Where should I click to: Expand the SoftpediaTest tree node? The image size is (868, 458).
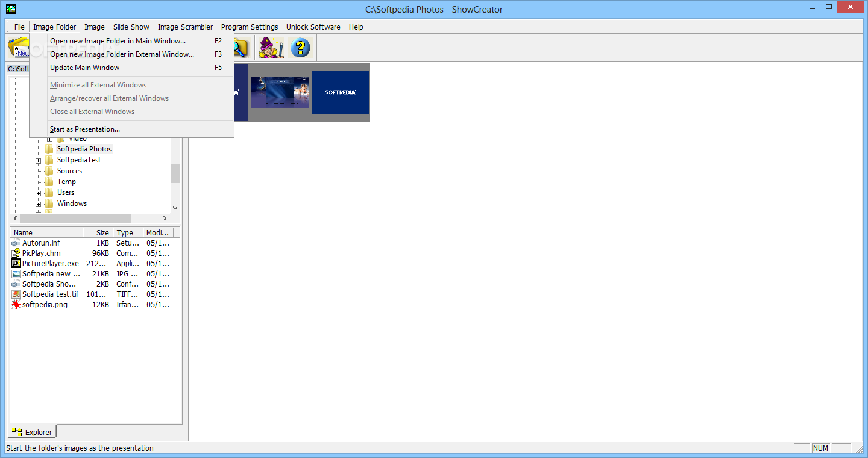[39, 161]
